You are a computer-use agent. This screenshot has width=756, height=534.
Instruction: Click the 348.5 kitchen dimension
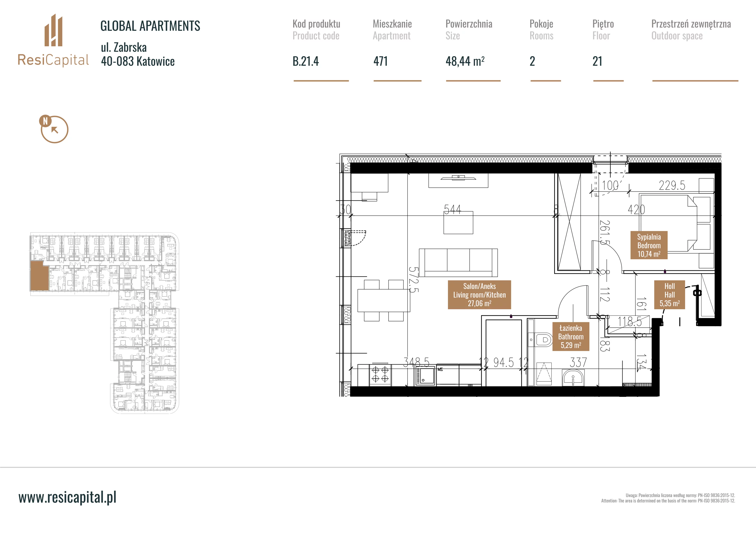[417, 363]
